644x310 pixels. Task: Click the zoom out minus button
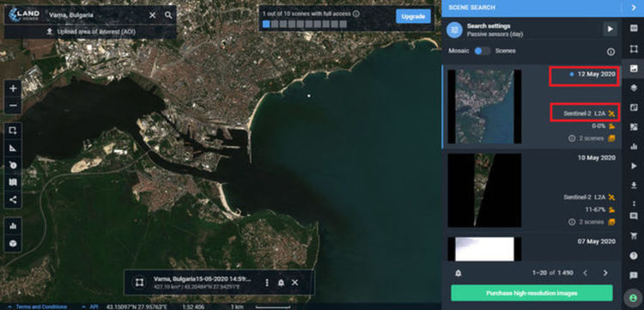[x=13, y=106]
